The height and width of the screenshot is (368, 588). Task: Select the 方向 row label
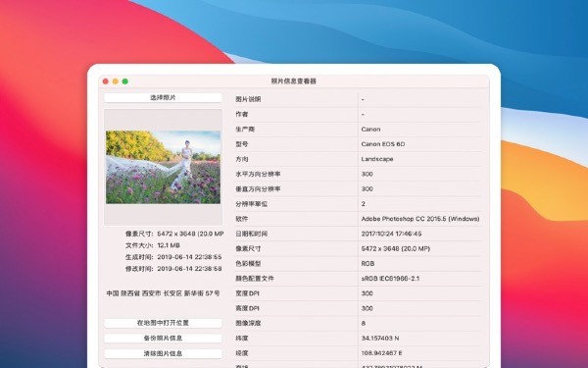[241, 159]
